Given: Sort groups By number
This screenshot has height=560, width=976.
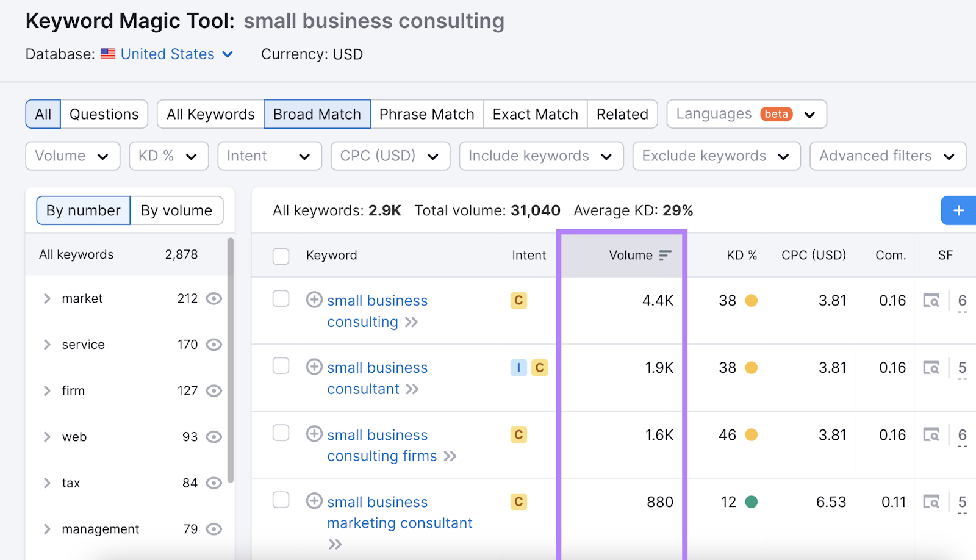Looking at the screenshot, I should click(84, 210).
